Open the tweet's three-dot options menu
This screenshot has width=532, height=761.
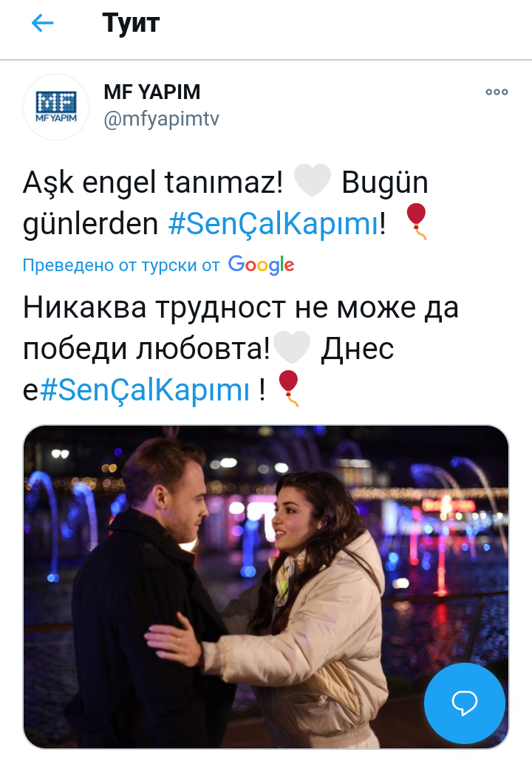tap(497, 92)
